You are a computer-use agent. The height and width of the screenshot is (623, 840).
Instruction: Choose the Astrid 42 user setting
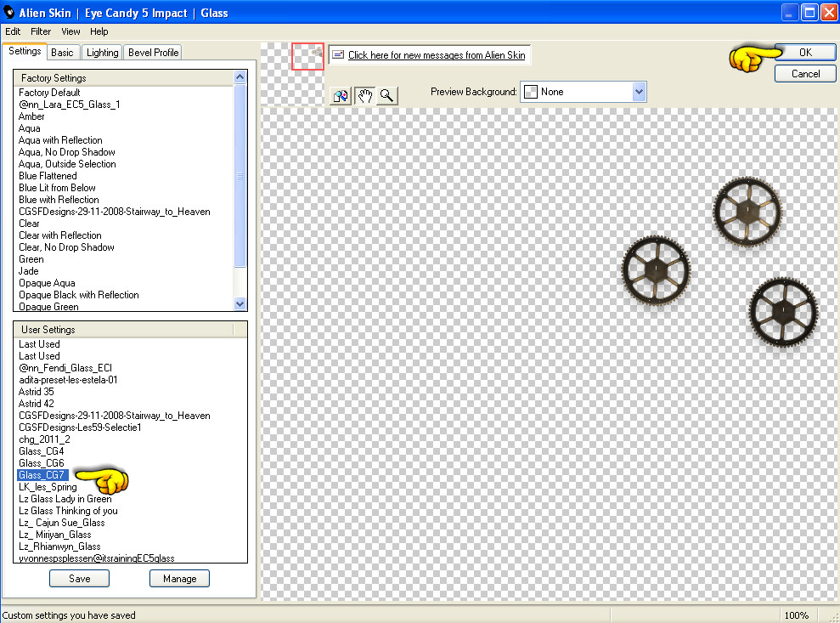[37, 403]
